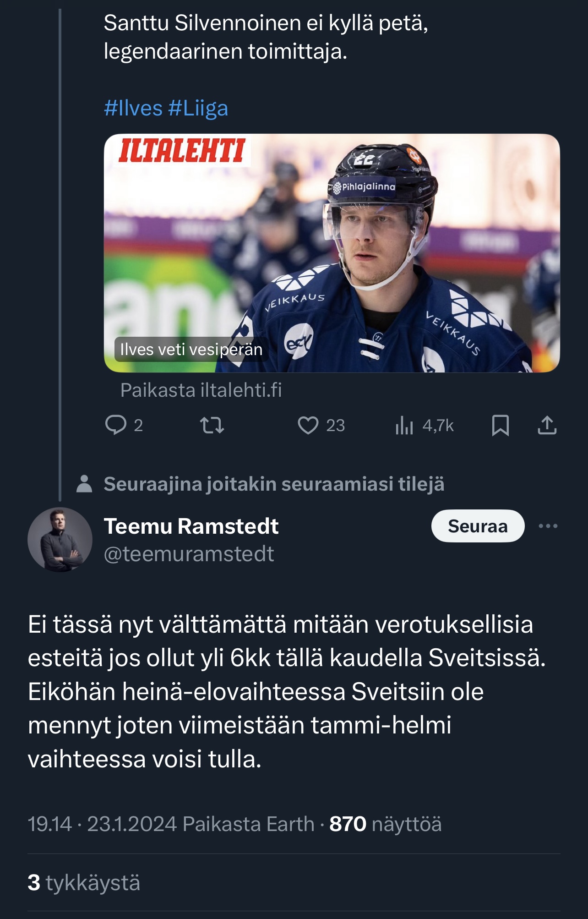Open the three-dot more options menu
This screenshot has height=919, width=588.
[x=548, y=526]
